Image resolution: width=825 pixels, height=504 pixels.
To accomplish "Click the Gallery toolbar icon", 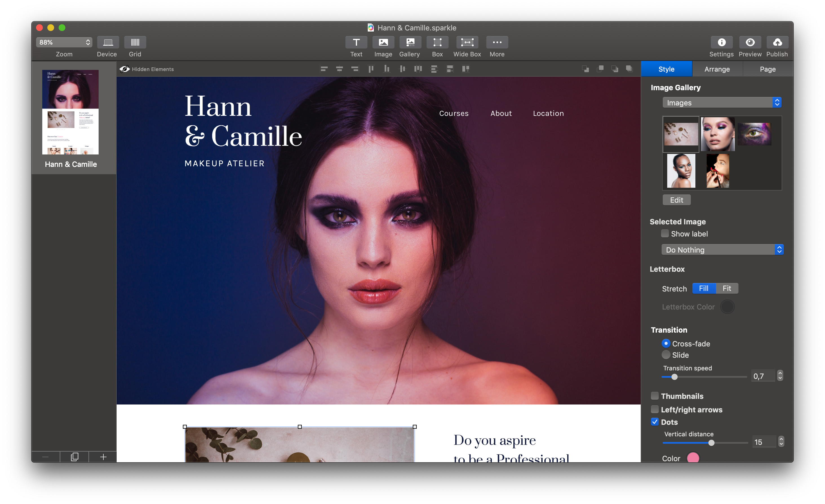I will (410, 43).
